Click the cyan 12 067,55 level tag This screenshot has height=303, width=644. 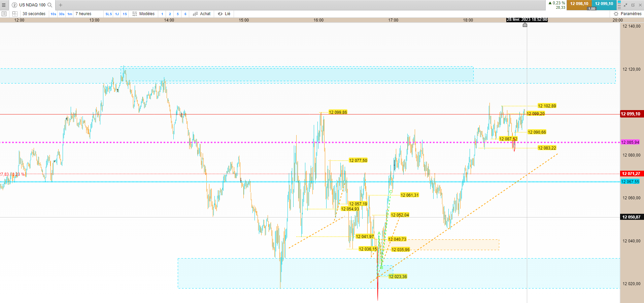pos(630,182)
